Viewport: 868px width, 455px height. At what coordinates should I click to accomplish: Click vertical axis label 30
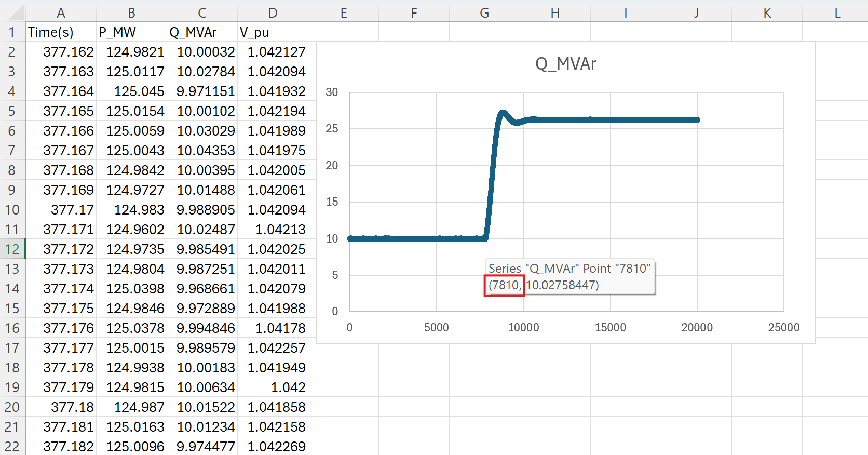332,92
